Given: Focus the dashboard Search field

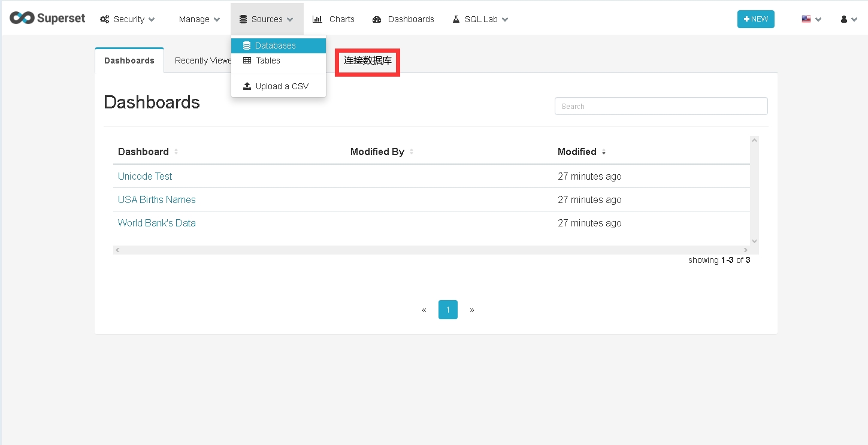Looking at the screenshot, I should pyautogui.click(x=661, y=106).
